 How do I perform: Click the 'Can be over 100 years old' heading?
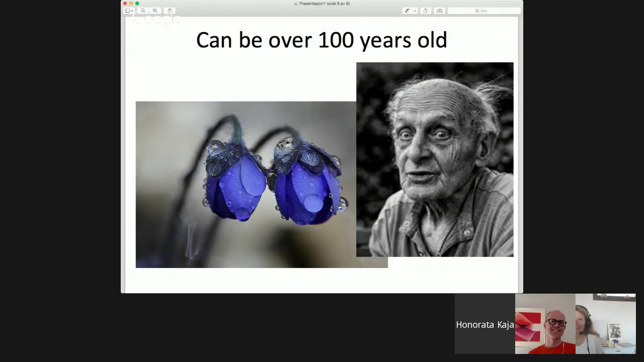[321, 40]
